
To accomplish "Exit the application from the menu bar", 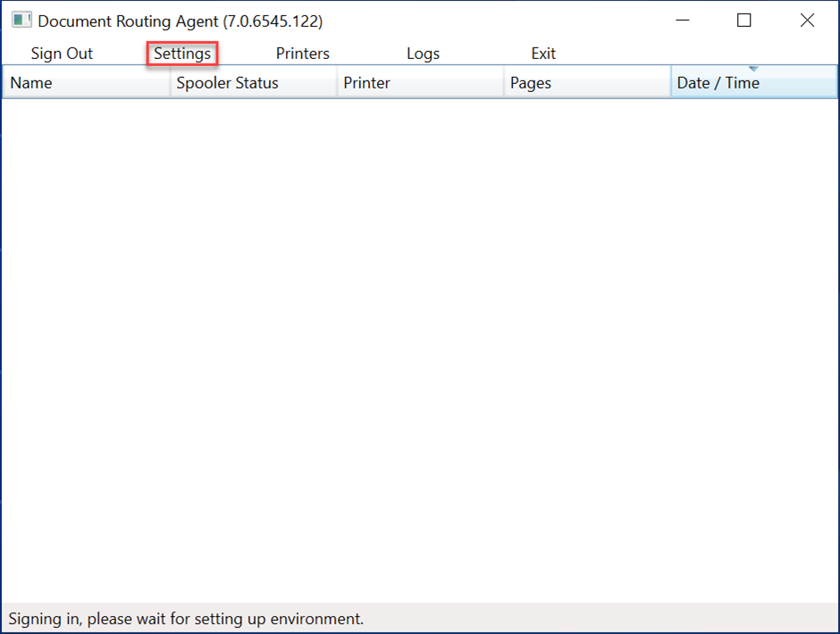I will point(543,53).
